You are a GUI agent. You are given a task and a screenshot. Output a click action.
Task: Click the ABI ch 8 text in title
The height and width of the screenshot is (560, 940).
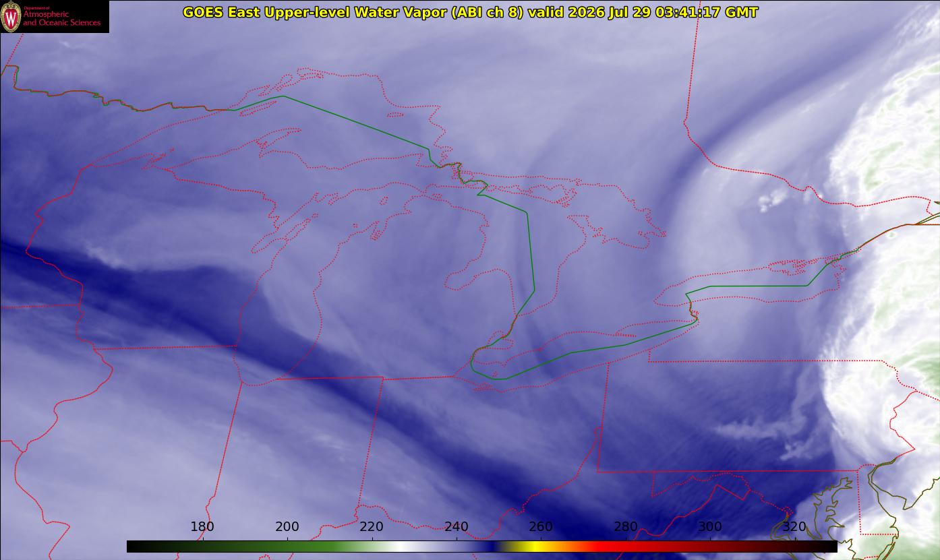click(479, 12)
